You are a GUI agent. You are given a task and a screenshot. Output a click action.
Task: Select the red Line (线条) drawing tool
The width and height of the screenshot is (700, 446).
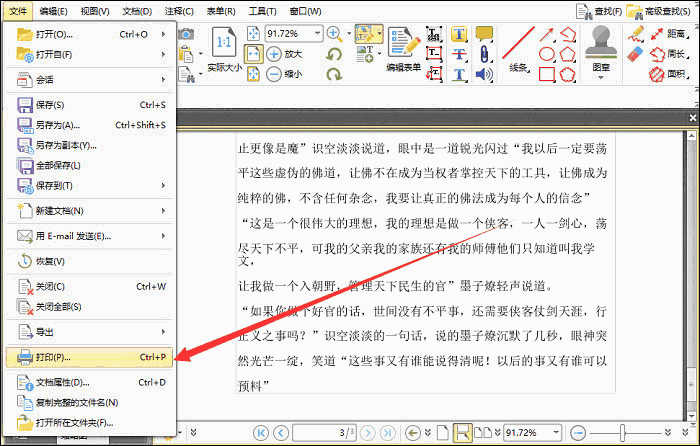[x=518, y=49]
